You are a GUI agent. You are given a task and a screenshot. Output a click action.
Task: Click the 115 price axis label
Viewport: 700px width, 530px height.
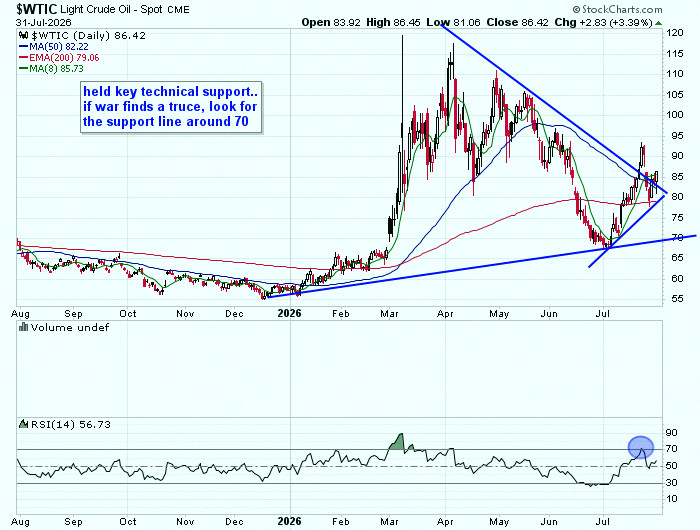point(675,54)
